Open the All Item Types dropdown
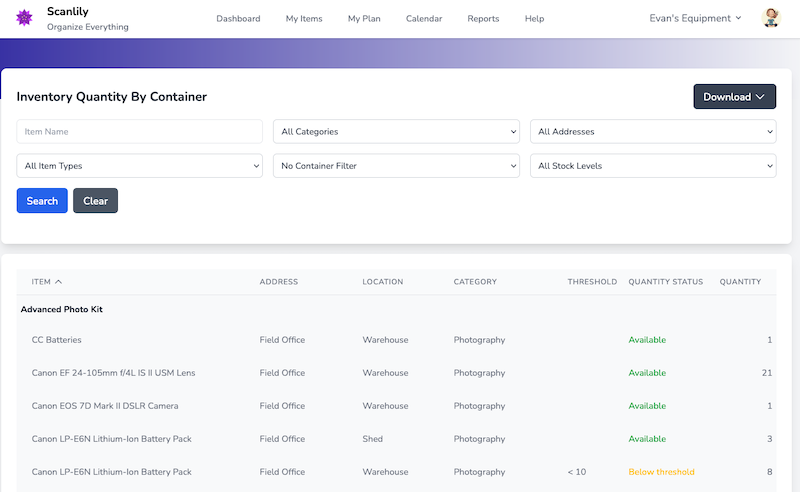 point(139,166)
